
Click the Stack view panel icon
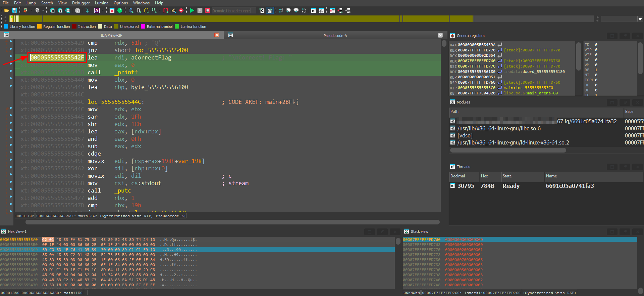pos(407,231)
